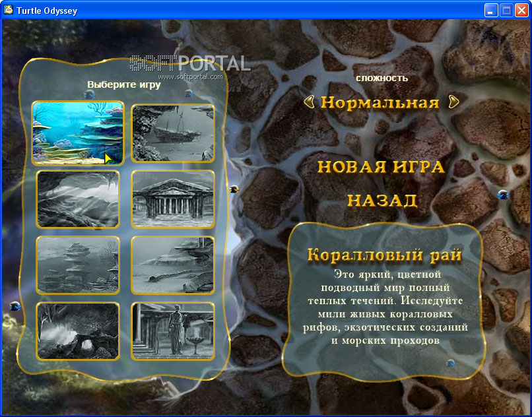
Task: Click the Нормальная difficulty value
Action: tap(380, 102)
